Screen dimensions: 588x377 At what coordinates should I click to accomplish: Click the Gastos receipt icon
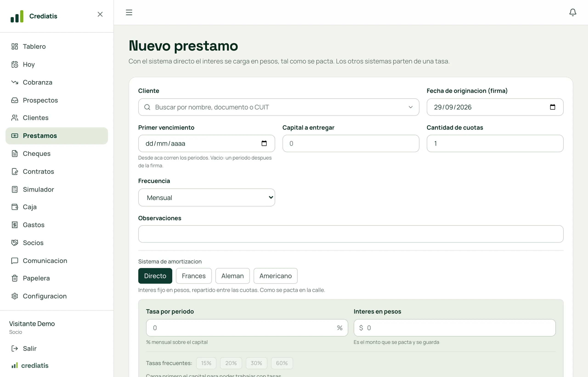point(15,225)
